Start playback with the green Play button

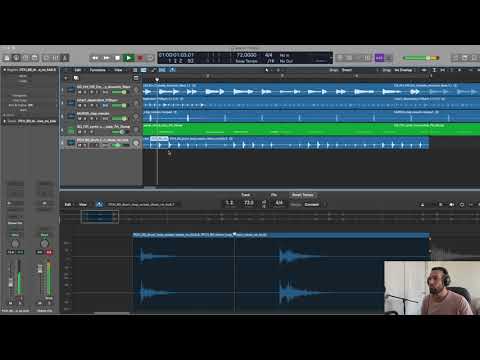point(128,58)
